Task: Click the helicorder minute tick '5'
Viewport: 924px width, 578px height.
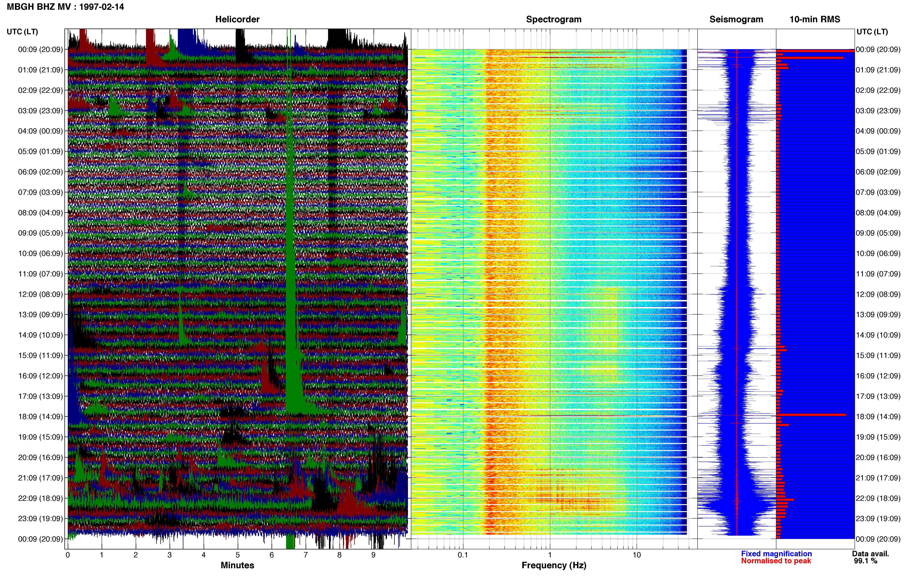Action: (x=238, y=555)
